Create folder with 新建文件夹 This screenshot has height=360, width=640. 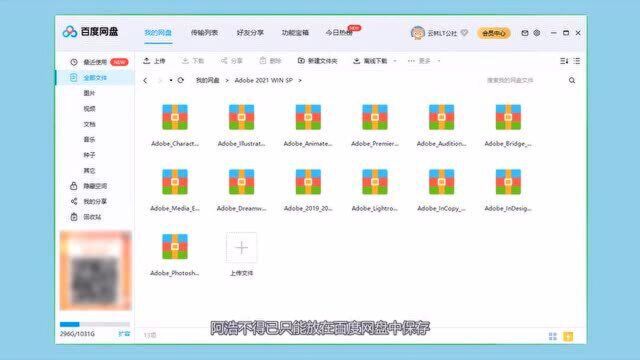(317, 61)
